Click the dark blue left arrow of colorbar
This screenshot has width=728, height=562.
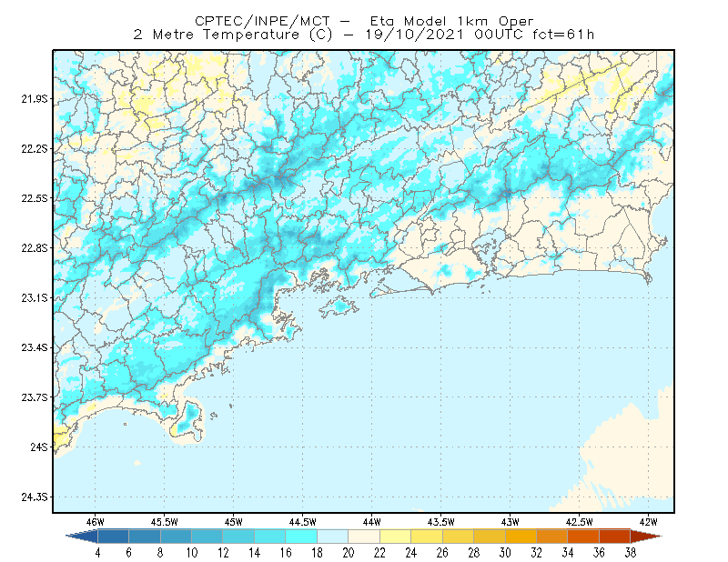click(82, 536)
